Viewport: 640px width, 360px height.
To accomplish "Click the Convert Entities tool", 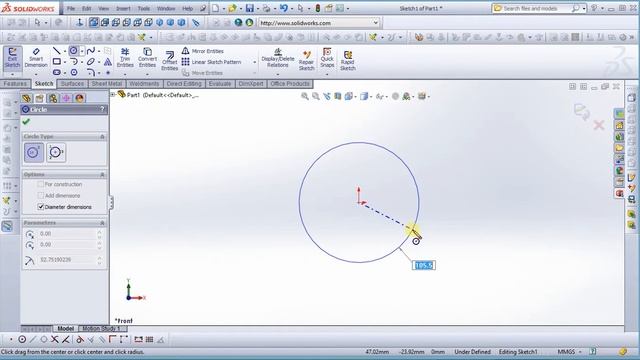I will (x=147, y=58).
